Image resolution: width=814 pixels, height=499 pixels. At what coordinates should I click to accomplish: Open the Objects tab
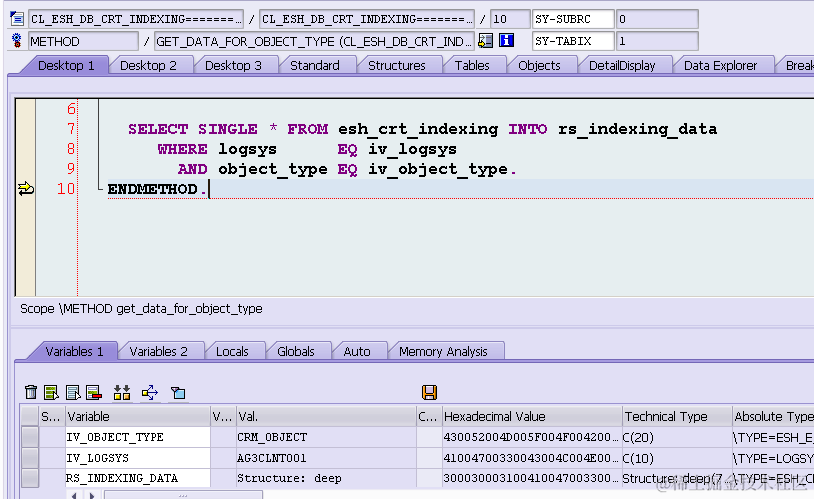click(x=539, y=65)
